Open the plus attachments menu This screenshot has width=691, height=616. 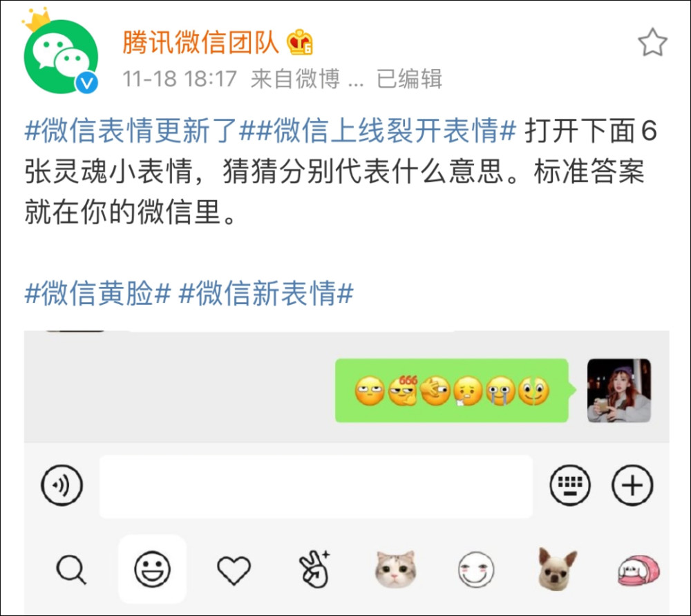click(x=632, y=485)
